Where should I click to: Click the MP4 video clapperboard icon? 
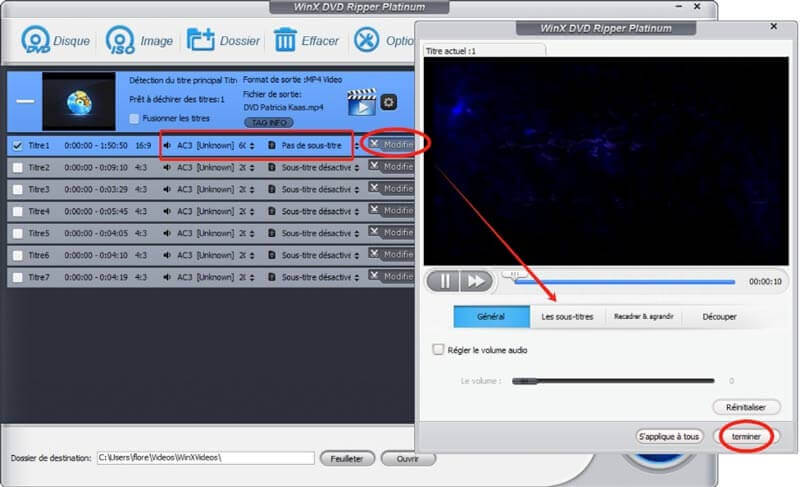362,102
